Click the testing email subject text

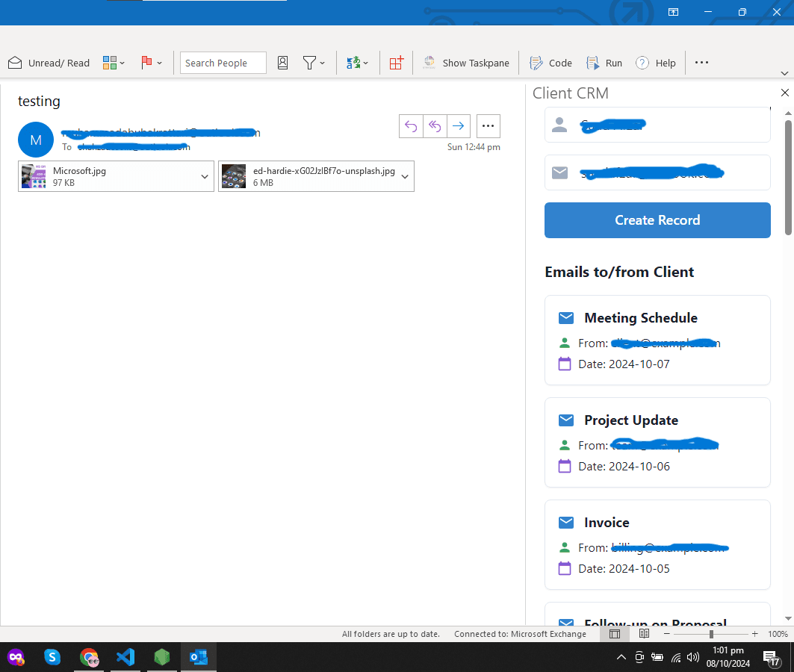39,102
